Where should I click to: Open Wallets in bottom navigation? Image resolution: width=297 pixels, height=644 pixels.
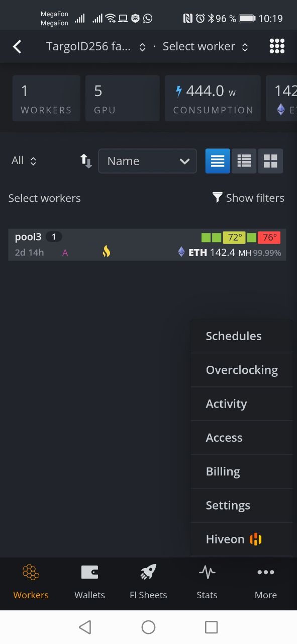pos(89,582)
